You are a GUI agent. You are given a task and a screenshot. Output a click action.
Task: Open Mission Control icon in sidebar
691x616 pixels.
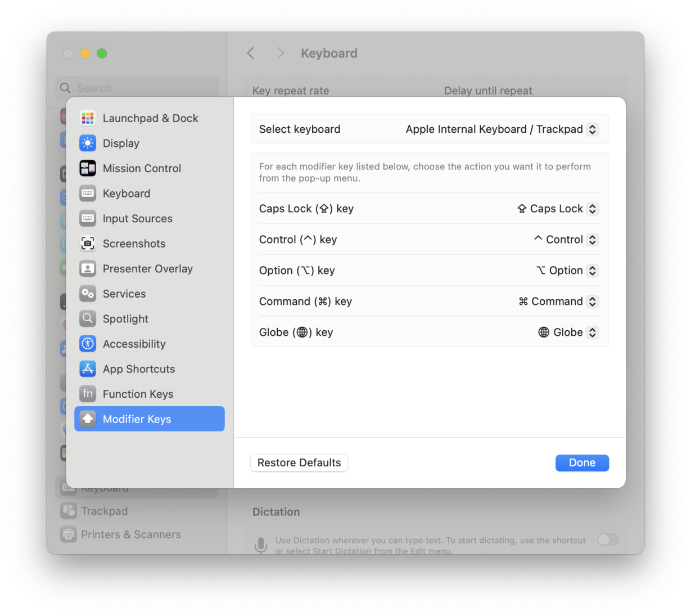click(88, 168)
